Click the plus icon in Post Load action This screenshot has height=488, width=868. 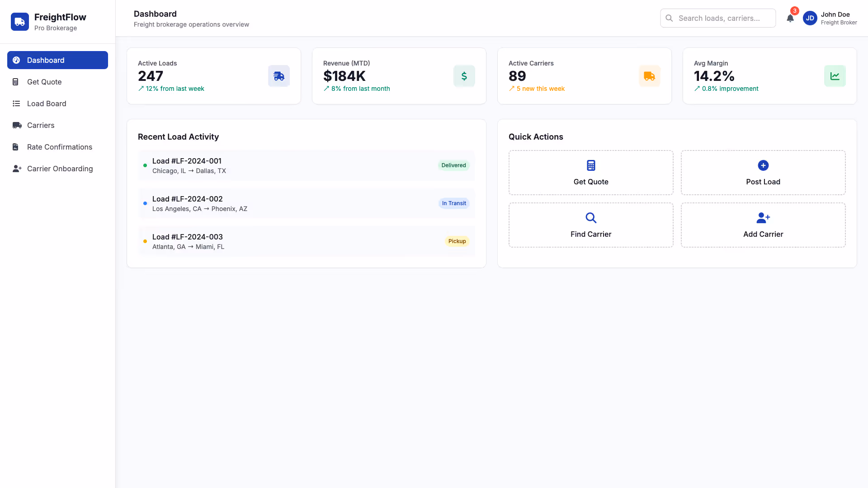tap(763, 165)
